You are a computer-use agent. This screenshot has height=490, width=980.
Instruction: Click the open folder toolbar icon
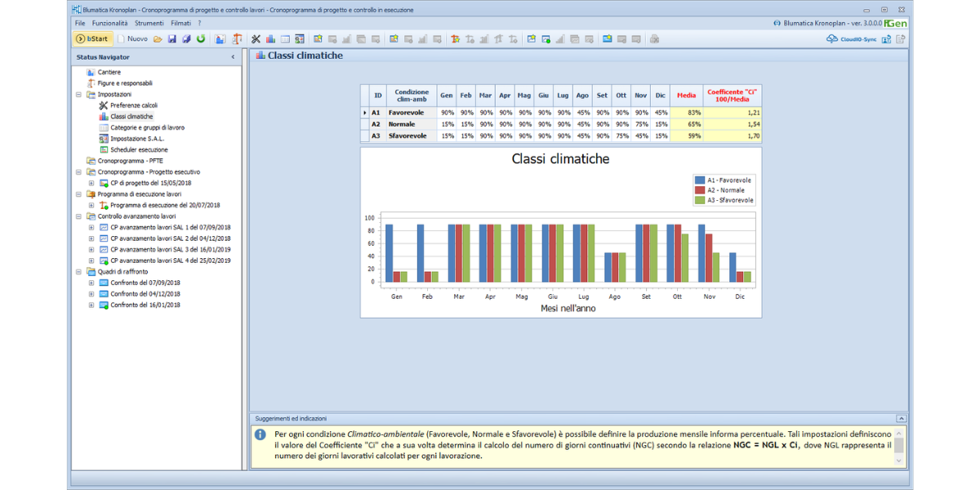coord(158,38)
